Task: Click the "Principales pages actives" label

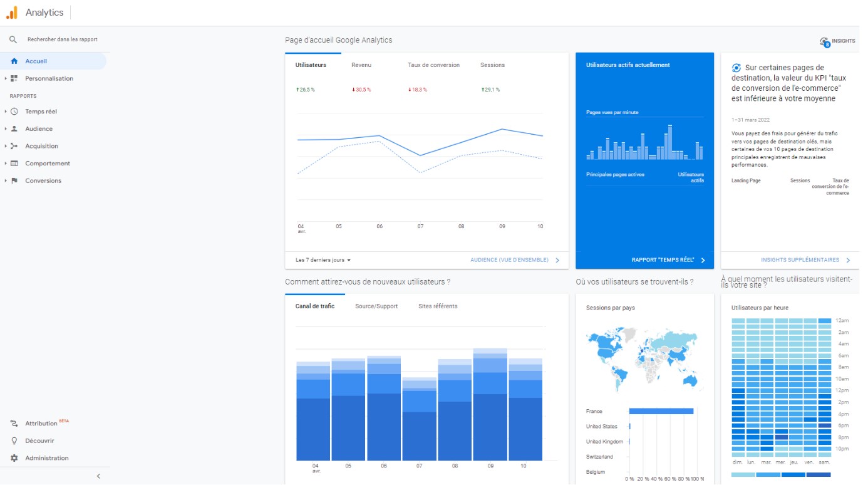Action: point(615,174)
